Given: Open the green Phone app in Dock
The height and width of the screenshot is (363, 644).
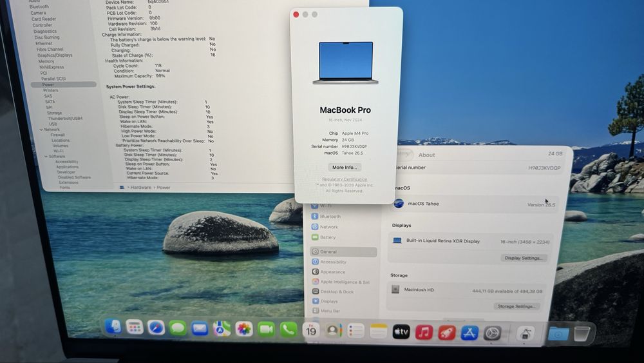Looking at the screenshot, I should pyautogui.click(x=289, y=329).
